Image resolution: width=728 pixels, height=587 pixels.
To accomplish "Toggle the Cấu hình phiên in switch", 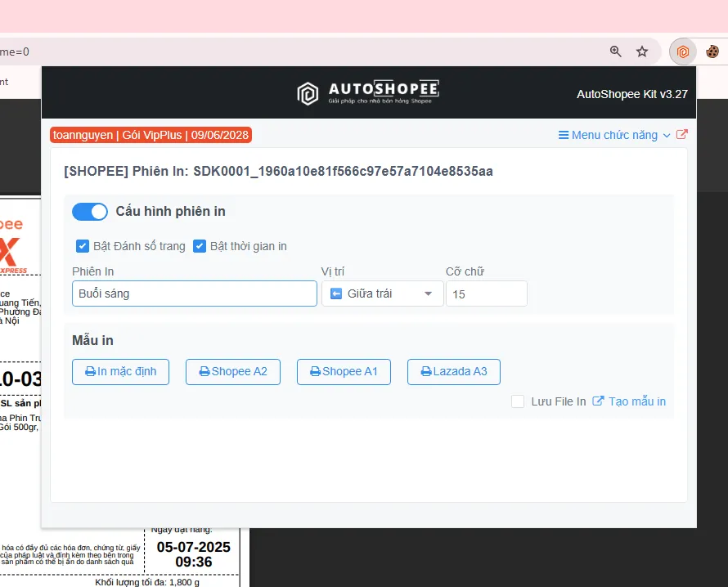I will tap(90, 212).
